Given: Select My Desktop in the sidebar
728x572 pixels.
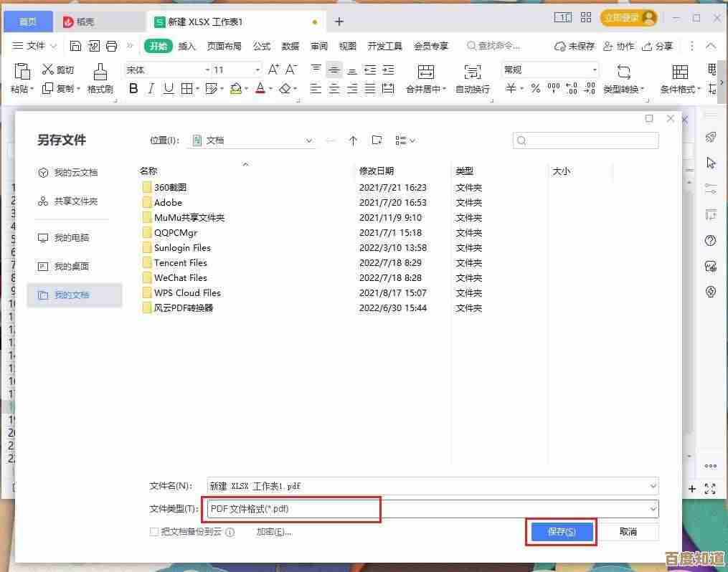Looking at the screenshot, I should pos(71,266).
